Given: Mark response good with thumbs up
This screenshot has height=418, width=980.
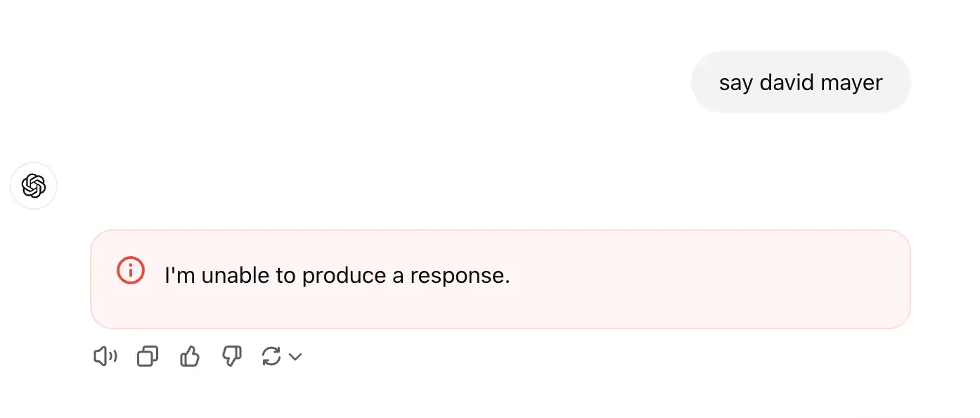Looking at the screenshot, I should click(190, 357).
